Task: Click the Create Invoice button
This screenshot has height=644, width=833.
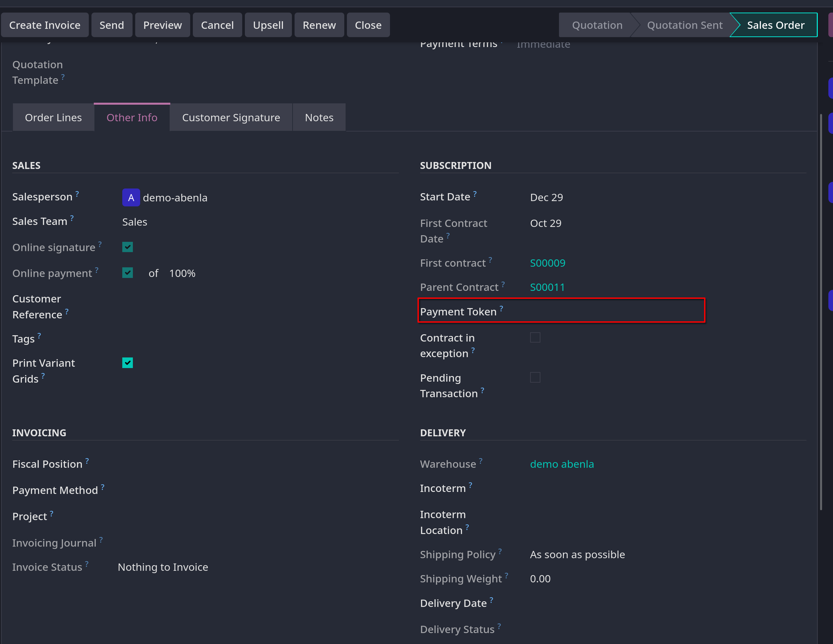Action: pos(45,25)
